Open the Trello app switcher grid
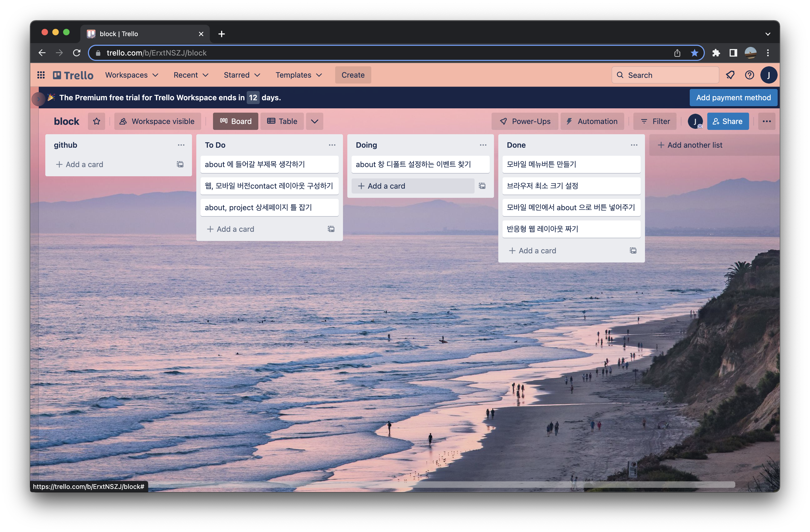 pos(41,75)
